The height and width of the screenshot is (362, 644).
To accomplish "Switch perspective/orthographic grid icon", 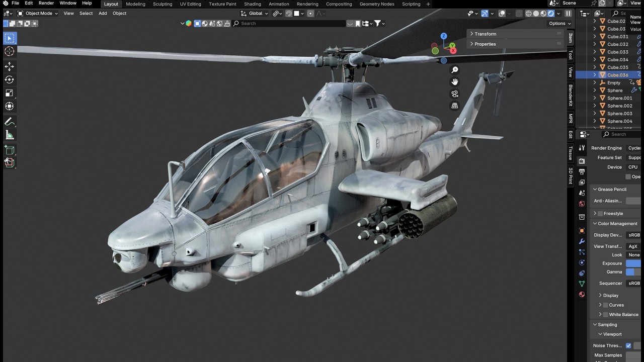I will click(x=455, y=106).
